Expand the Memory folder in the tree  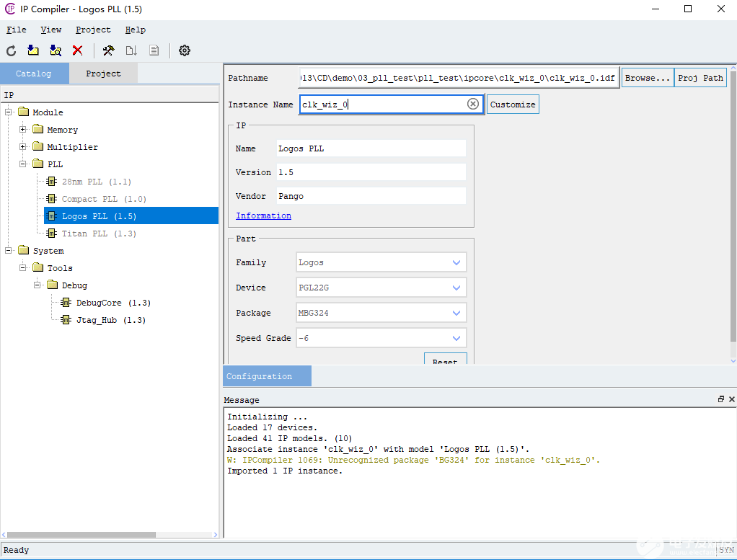23,130
